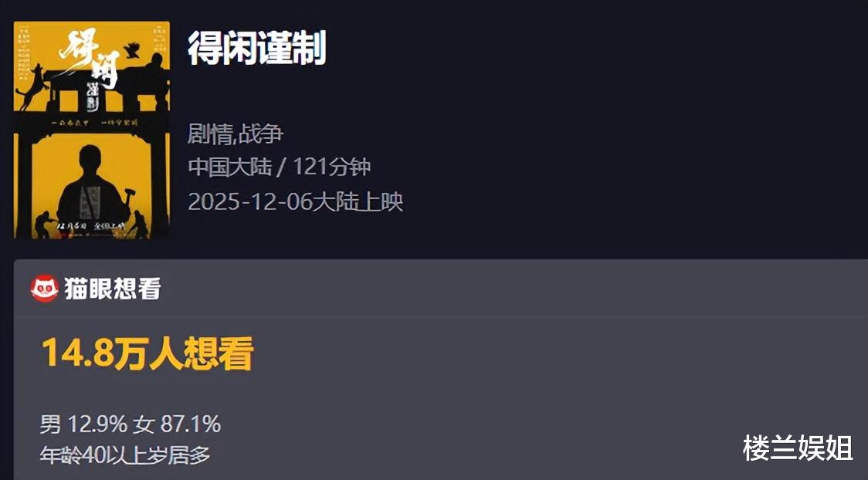Screen dimensions: 868x480
Task: Click the 年龄40以上岁居多 age line
Action: pyautogui.click(x=125, y=455)
